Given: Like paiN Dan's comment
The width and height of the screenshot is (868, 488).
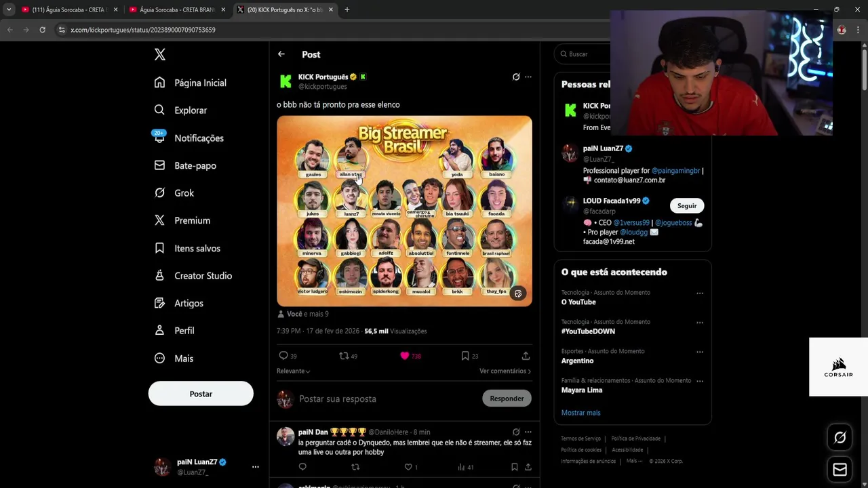Looking at the screenshot, I should (x=408, y=467).
